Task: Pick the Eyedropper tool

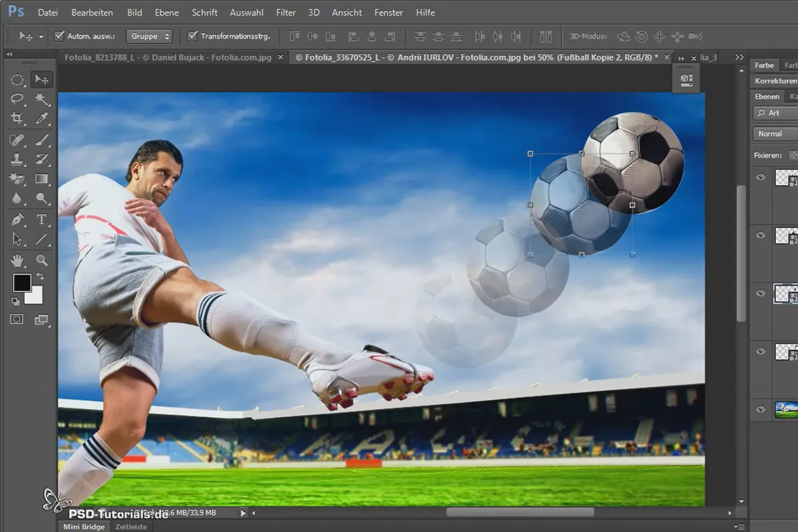Action: pos(42,118)
